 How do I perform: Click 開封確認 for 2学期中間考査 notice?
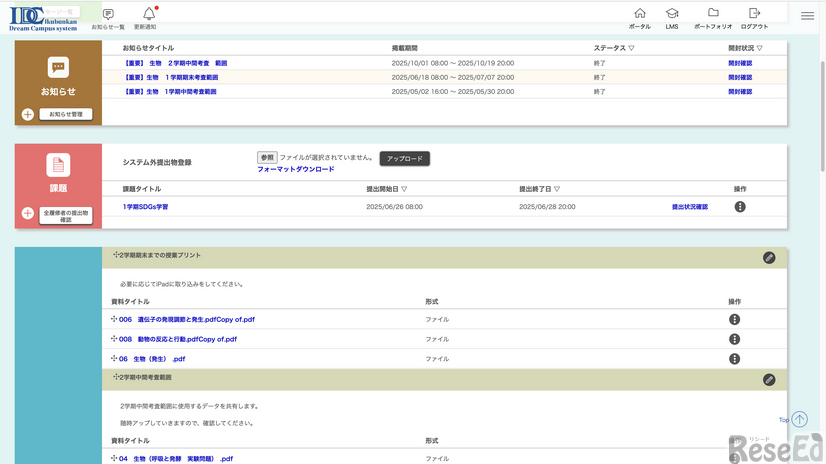[x=740, y=63]
